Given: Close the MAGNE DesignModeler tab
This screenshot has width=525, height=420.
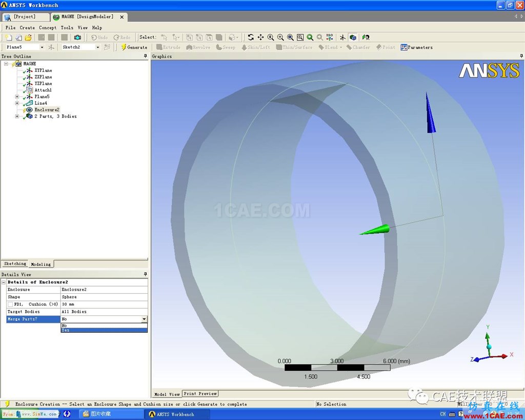Looking at the screenshot, I should (122, 17).
